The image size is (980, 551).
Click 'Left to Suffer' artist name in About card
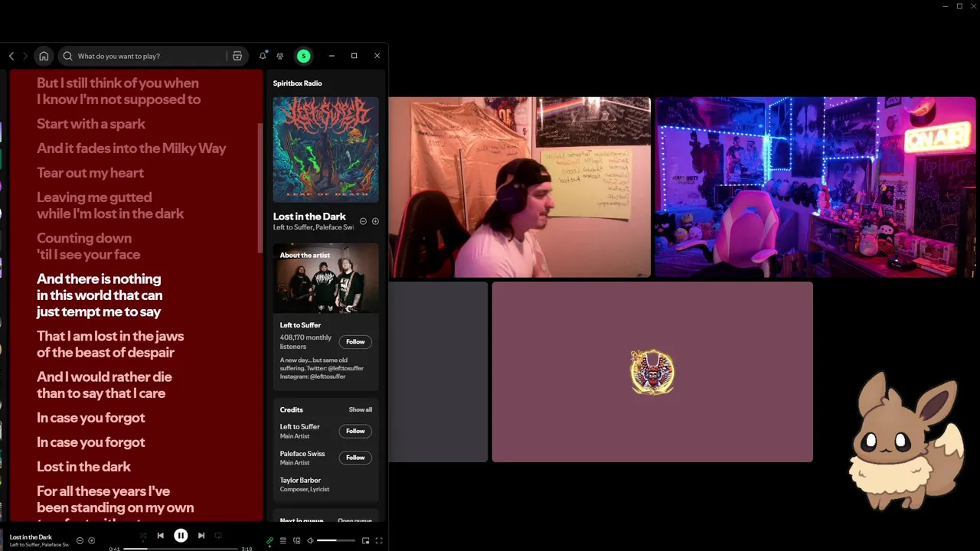[x=300, y=325]
